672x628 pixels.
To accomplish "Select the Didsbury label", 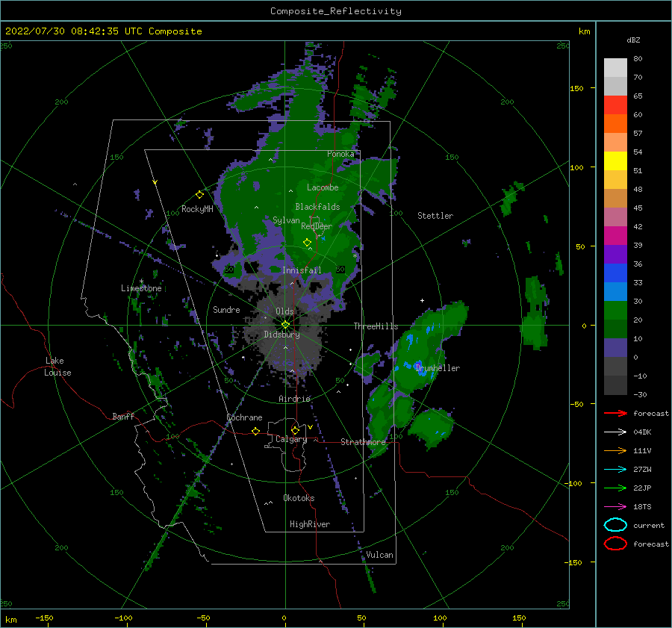I will tap(281, 335).
